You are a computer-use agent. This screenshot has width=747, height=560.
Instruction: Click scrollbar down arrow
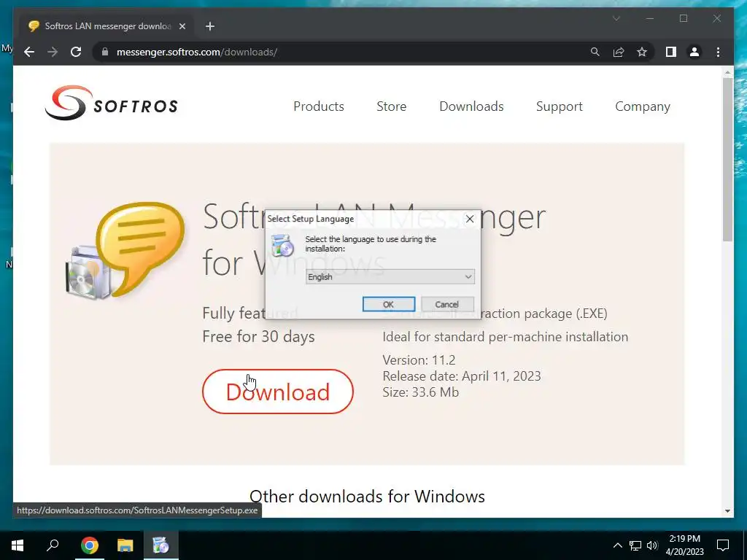tap(727, 511)
